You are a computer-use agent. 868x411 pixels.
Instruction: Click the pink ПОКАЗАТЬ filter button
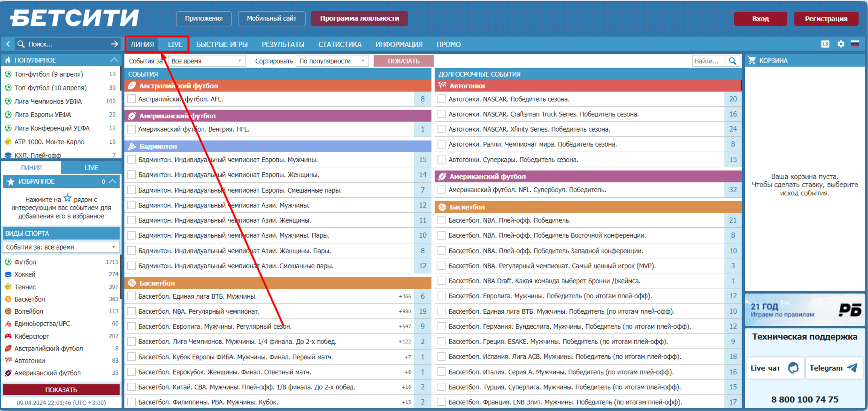(403, 61)
